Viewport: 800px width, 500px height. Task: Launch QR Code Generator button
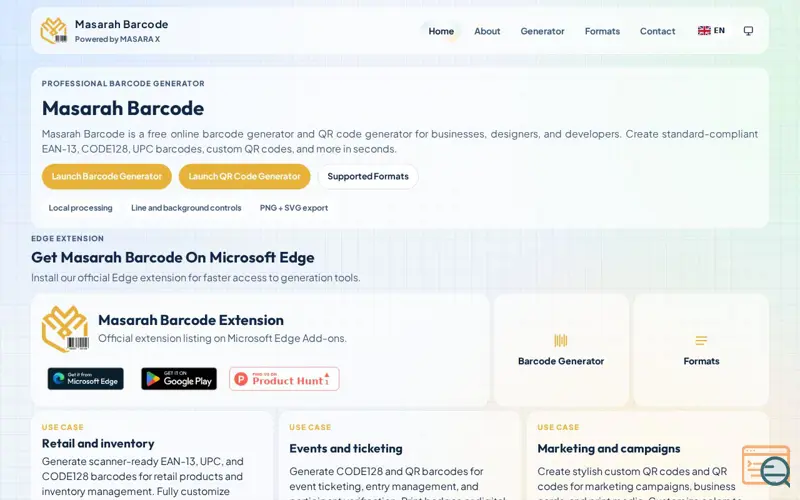(244, 177)
